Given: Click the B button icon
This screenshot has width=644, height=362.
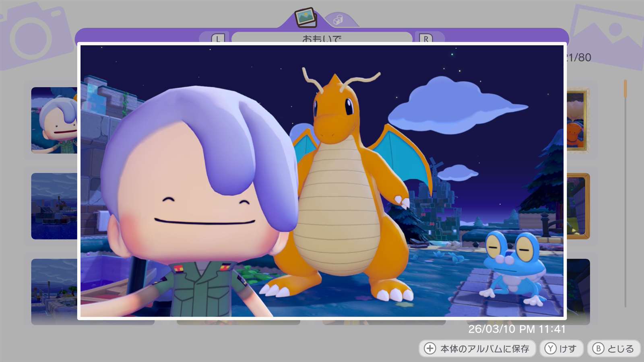Looking at the screenshot, I should pos(598,348).
